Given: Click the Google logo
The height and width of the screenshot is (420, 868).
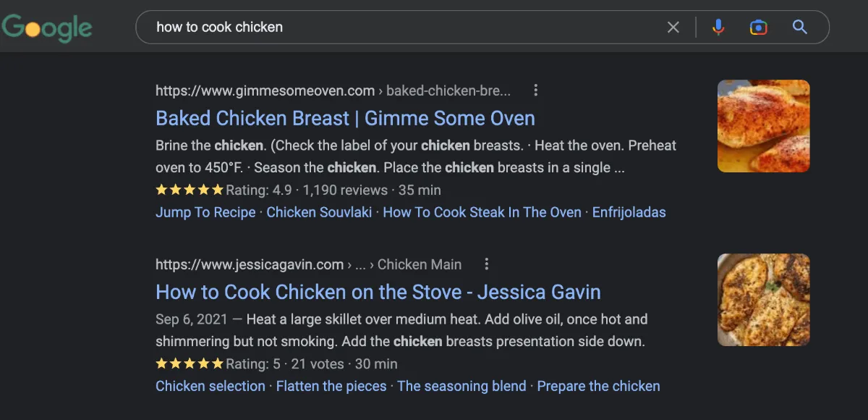Looking at the screenshot, I should click(47, 28).
